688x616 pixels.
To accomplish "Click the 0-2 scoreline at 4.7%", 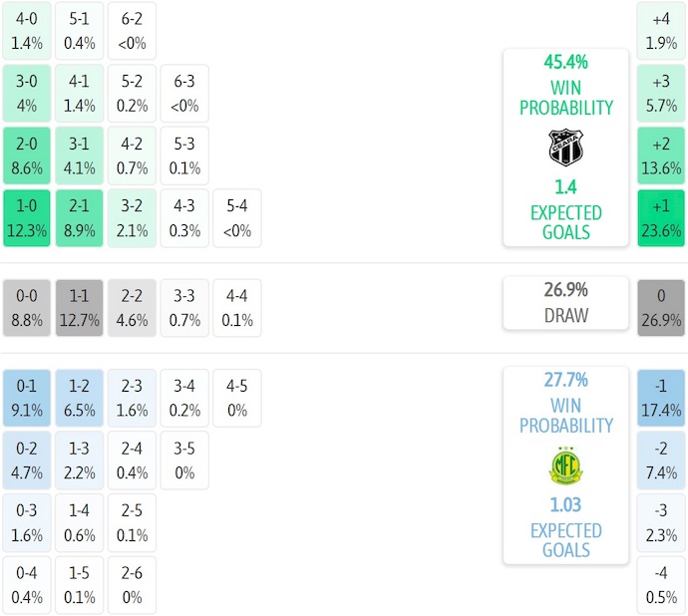I will point(27,460).
